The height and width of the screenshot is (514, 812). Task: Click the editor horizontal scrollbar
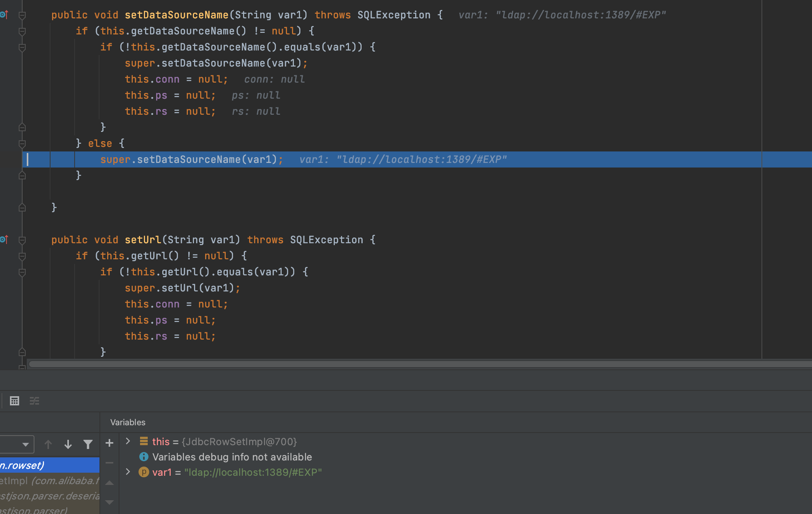(420, 364)
